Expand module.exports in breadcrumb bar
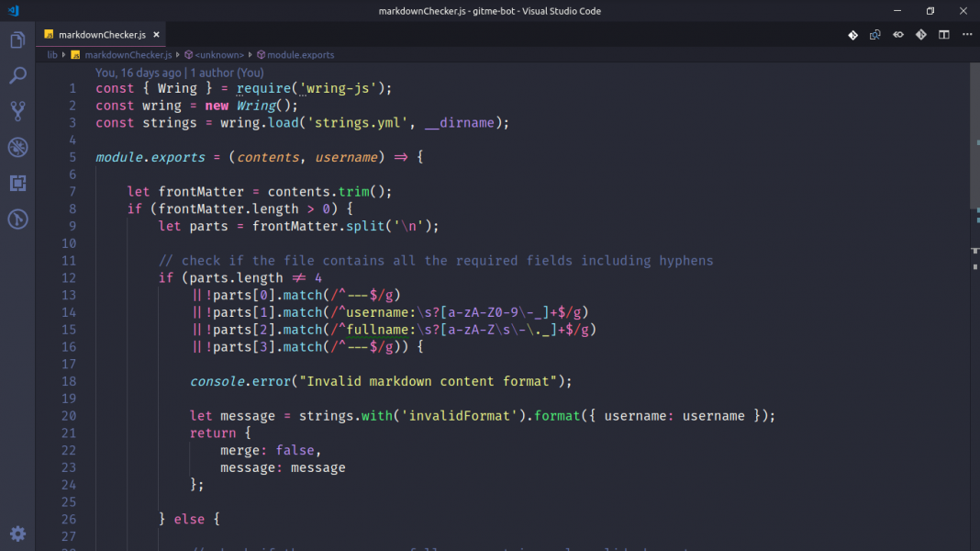The height and width of the screenshot is (551, 980). (302, 54)
